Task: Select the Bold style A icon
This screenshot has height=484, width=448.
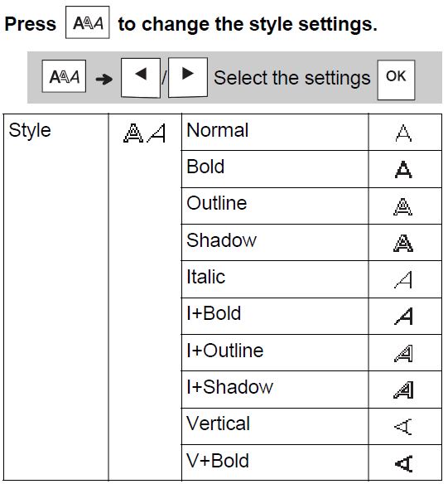Action: click(x=403, y=169)
